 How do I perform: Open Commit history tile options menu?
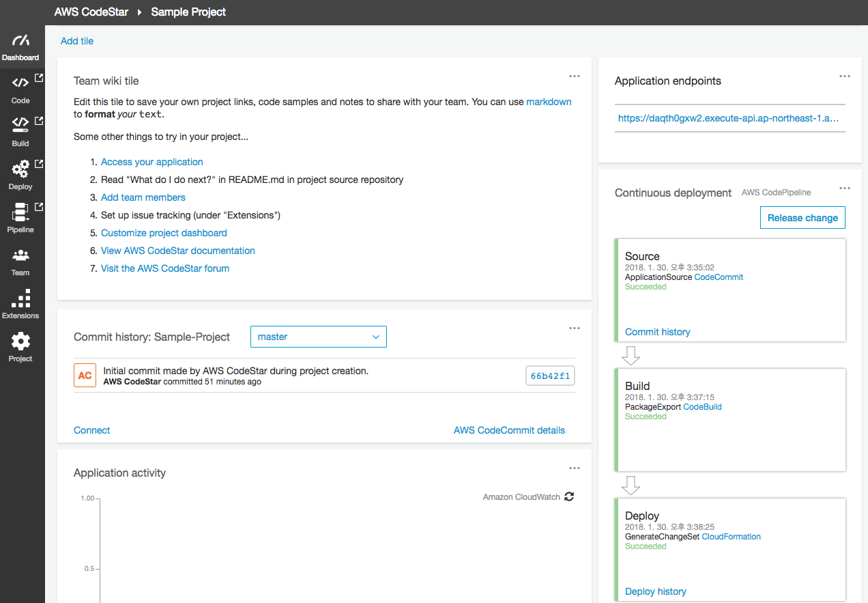point(575,328)
